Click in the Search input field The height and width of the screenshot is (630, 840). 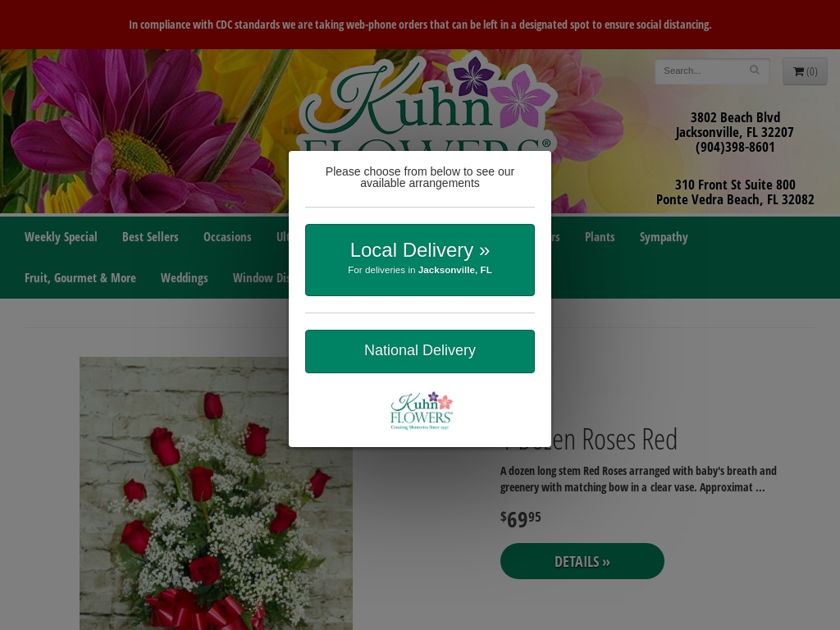pyautogui.click(x=703, y=71)
